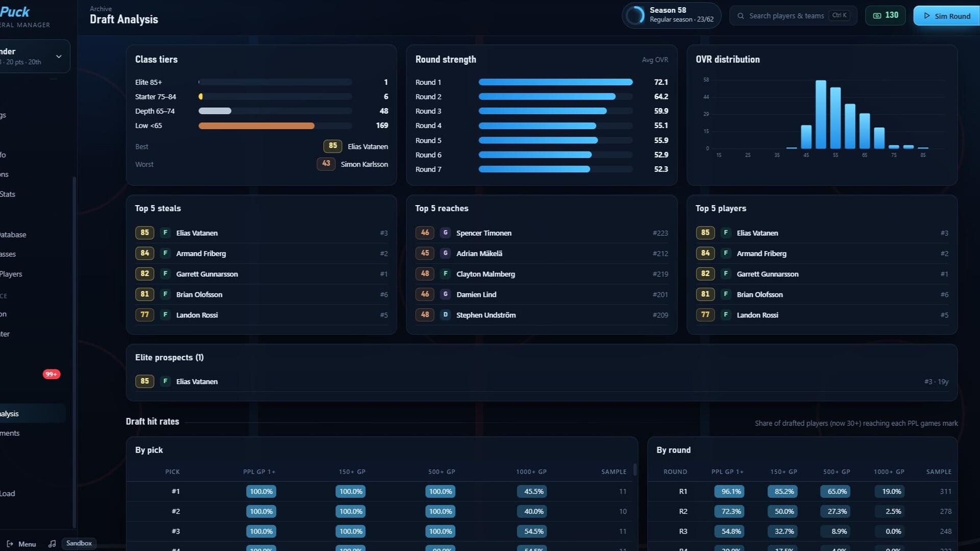The width and height of the screenshot is (980, 551).
Task: Click the Sim Round button
Action: coord(946,16)
